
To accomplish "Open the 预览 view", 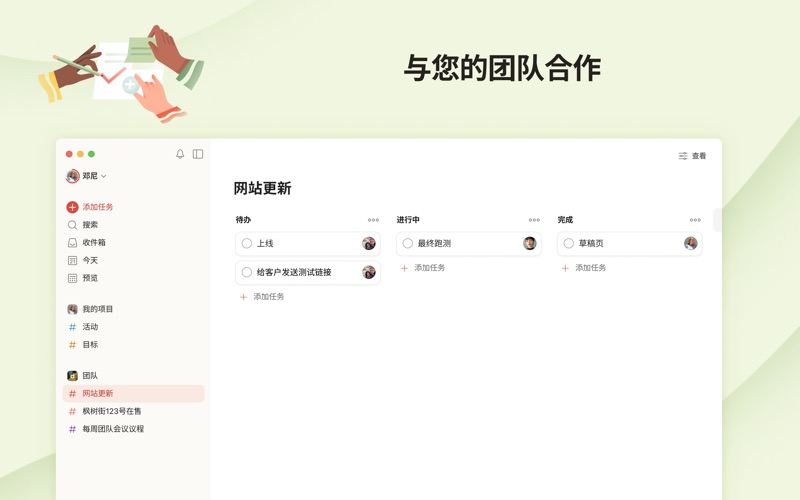I will click(90, 279).
